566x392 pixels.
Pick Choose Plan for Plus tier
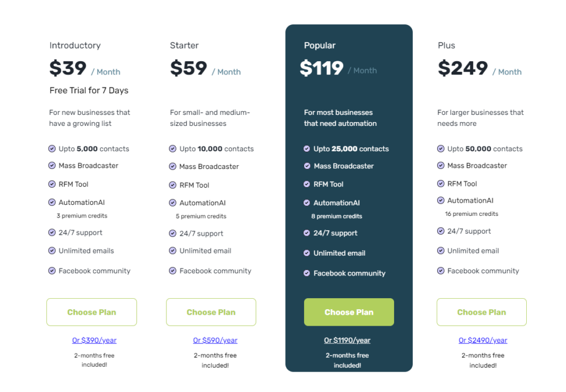pyautogui.click(x=481, y=312)
